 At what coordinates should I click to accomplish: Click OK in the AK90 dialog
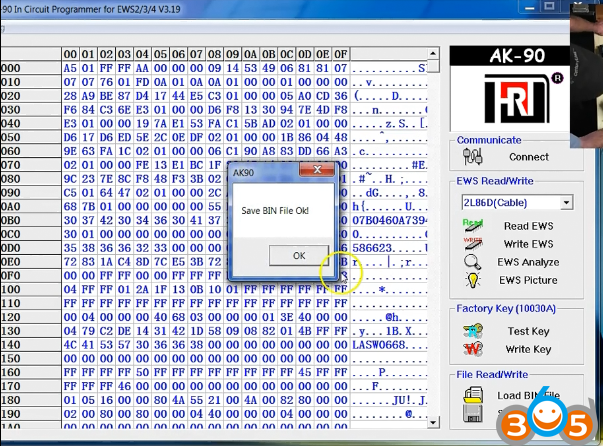299,256
